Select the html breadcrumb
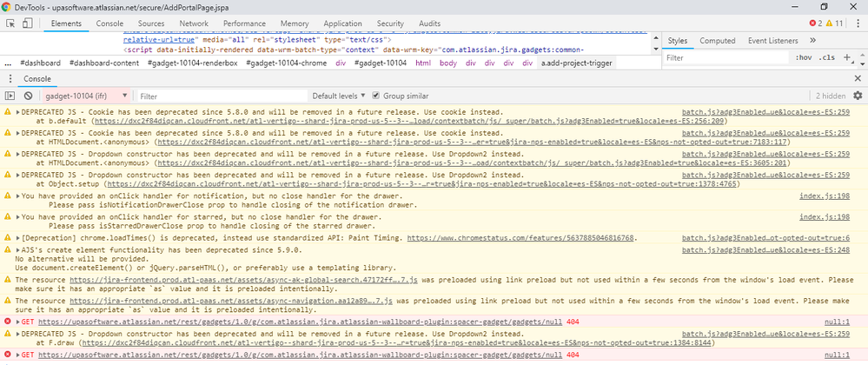 [423, 63]
